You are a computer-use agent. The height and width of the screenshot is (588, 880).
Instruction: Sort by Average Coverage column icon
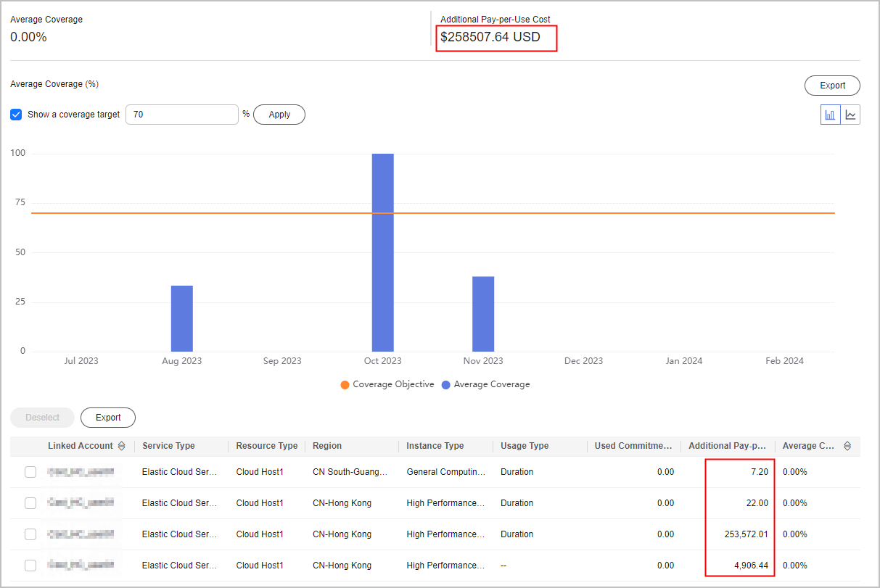point(847,446)
